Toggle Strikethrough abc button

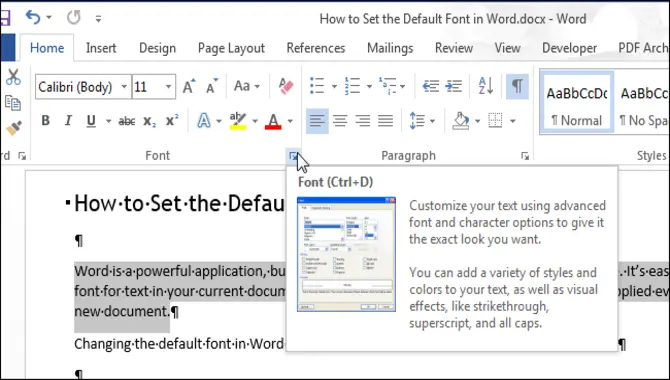(126, 121)
